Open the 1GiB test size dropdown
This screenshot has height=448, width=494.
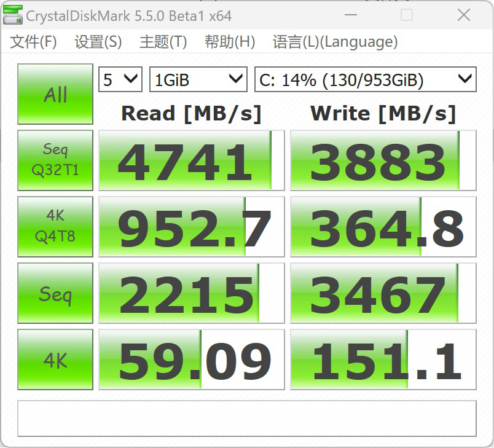coord(198,79)
